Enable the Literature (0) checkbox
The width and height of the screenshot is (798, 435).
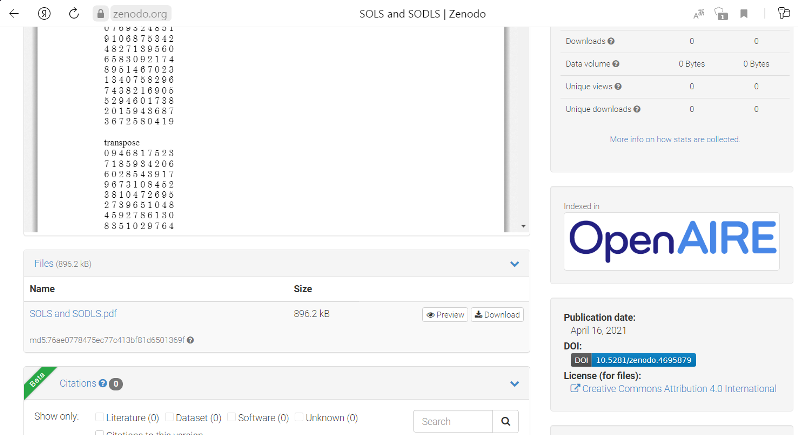pos(100,417)
